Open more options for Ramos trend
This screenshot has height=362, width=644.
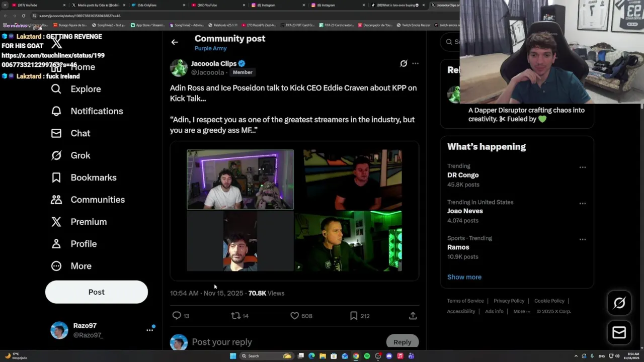pyautogui.click(x=583, y=239)
